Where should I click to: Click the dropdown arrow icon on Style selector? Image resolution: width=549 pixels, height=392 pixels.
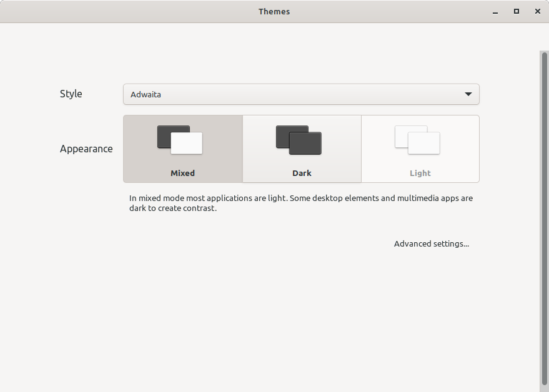point(468,94)
